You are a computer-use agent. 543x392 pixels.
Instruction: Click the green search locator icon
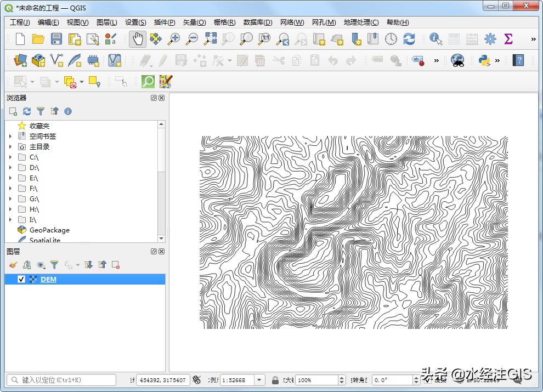click(148, 81)
